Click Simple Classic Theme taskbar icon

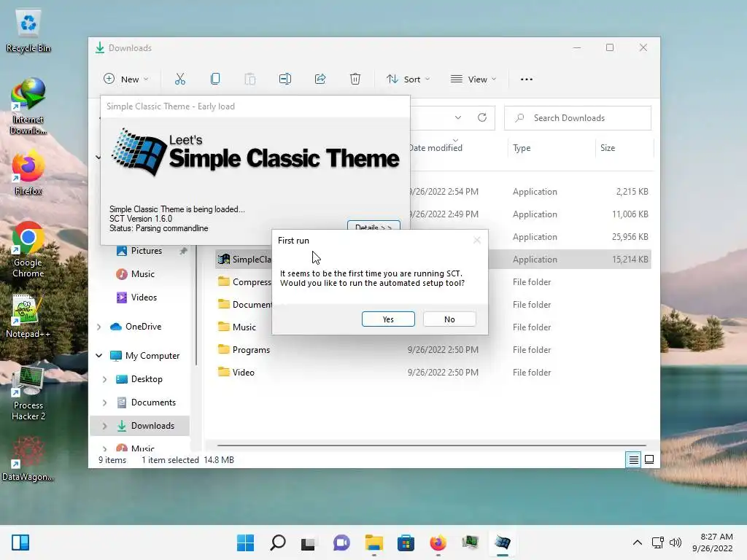[x=502, y=542]
